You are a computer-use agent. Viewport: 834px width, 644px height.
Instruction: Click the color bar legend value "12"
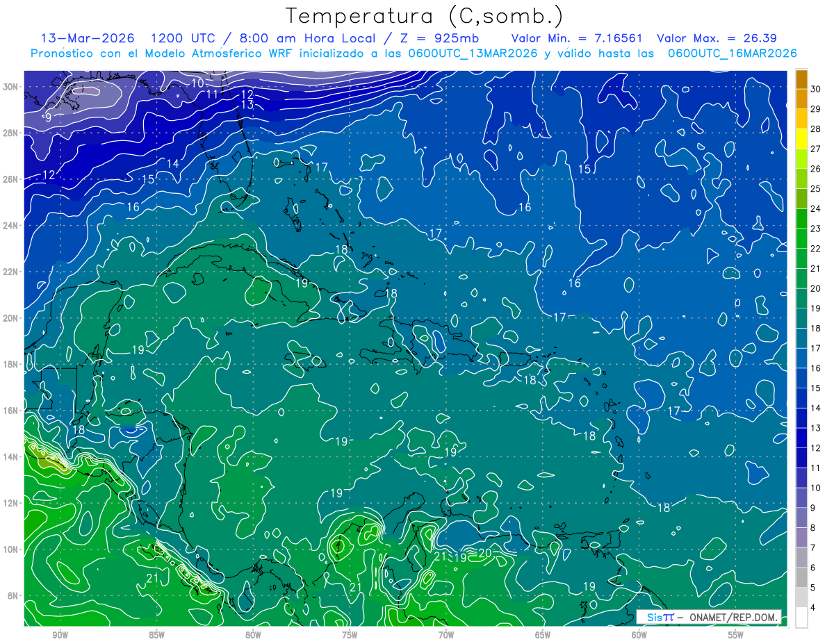816,448
